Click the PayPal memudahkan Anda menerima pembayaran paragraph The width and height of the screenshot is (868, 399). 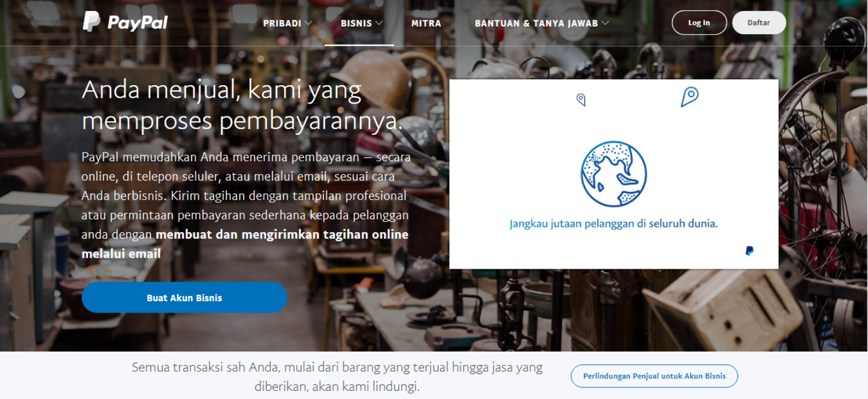247,205
